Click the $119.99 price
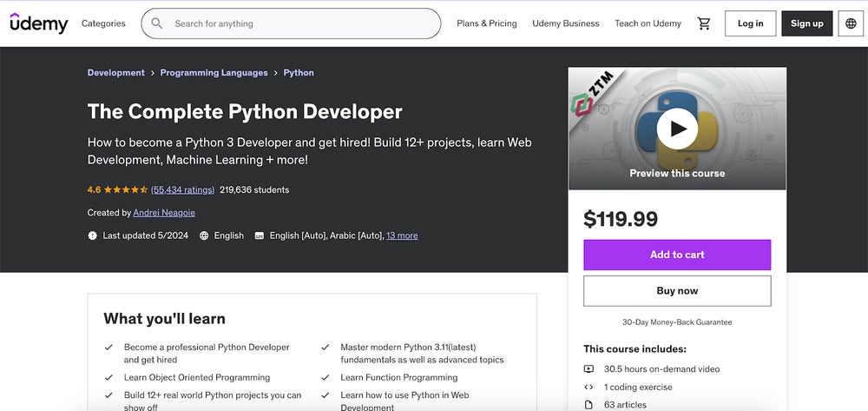This screenshot has height=411, width=868. pyautogui.click(x=621, y=219)
